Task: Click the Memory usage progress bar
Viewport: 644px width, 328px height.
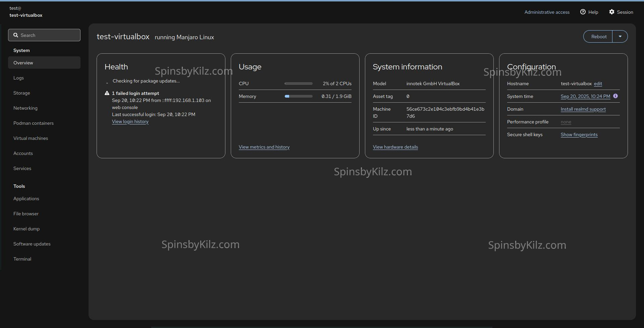Action: [298, 96]
